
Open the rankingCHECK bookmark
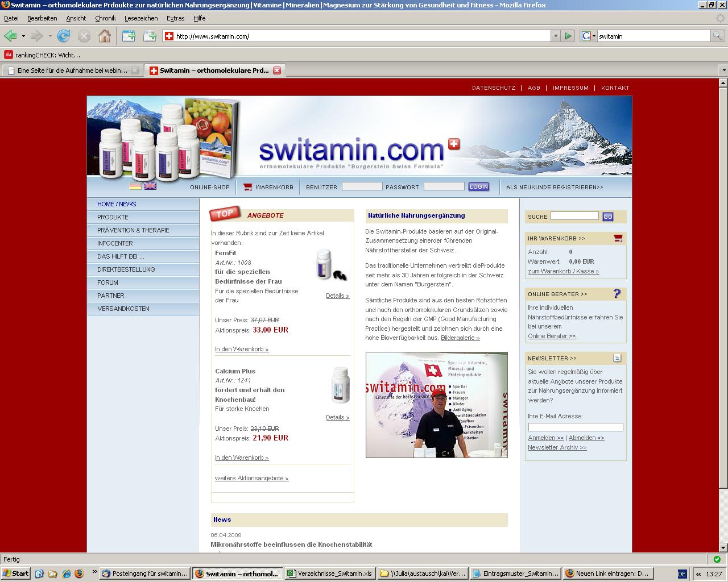click(x=42, y=55)
